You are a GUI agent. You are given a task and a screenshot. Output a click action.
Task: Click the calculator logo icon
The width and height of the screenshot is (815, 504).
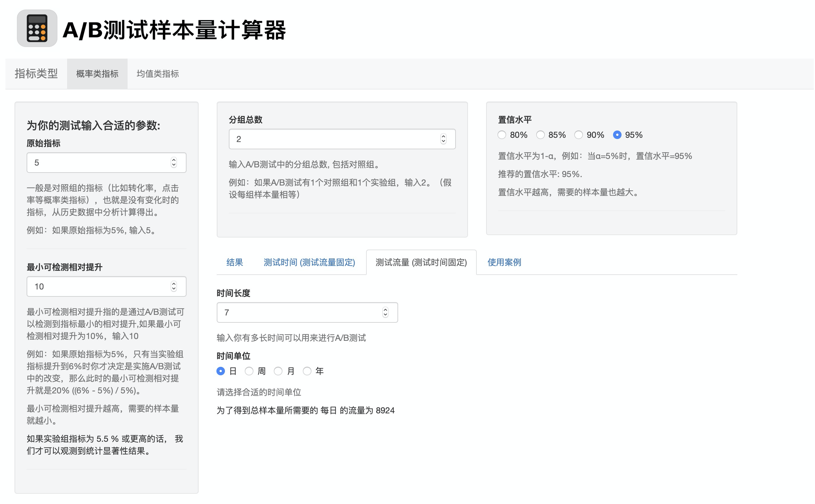pyautogui.click(x=37, y=28)
